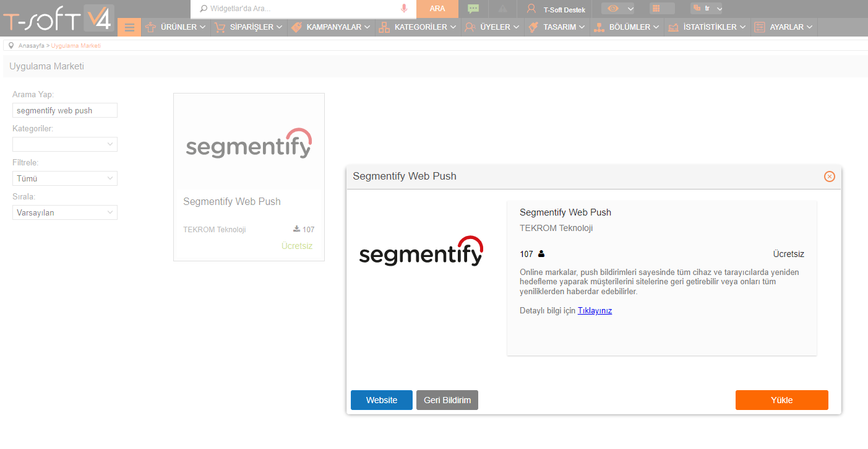Click the search magnifier icon in widget search
This screenshot has width=868, height=449.
tap(203, 9)
